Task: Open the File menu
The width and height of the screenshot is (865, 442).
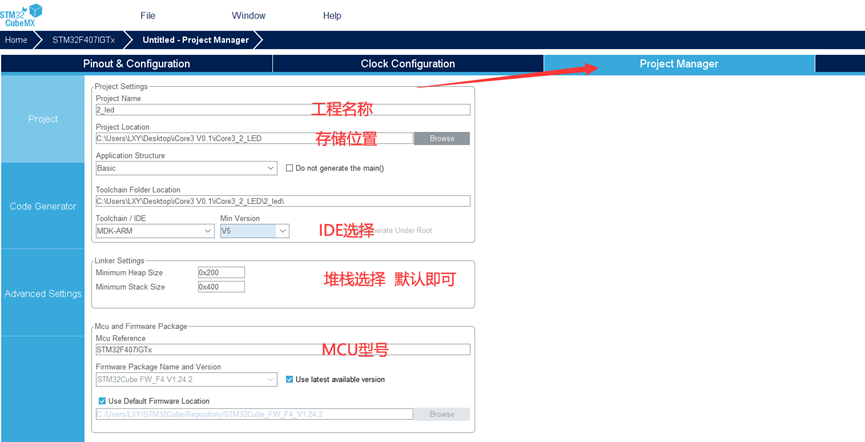Action: click(x=148, y=16)
